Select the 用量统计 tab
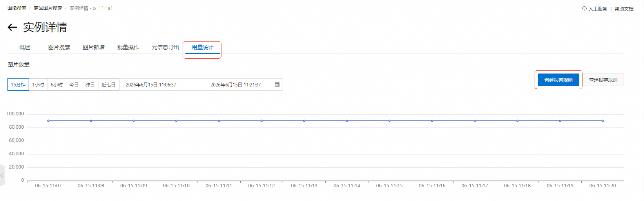Viewport: 644px width, 201px height. pos(203,47)
